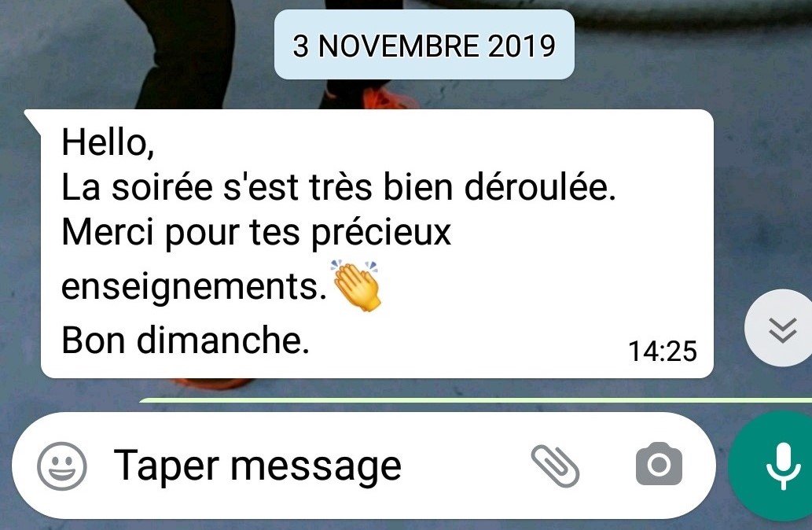Tap the paperclip attachment icon
Viewport: 812px width, 530px height.
point(555,466)
